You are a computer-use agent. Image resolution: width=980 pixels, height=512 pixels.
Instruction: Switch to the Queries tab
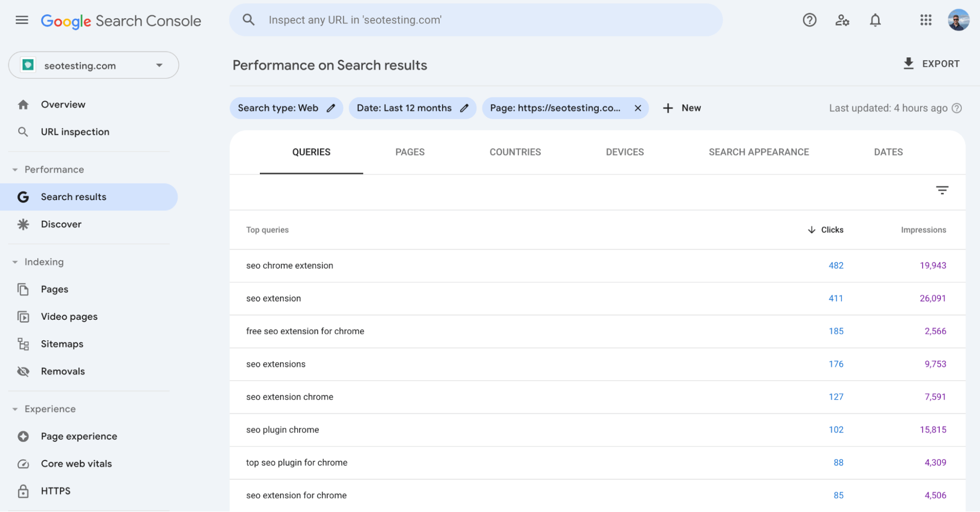click(311, 153)
